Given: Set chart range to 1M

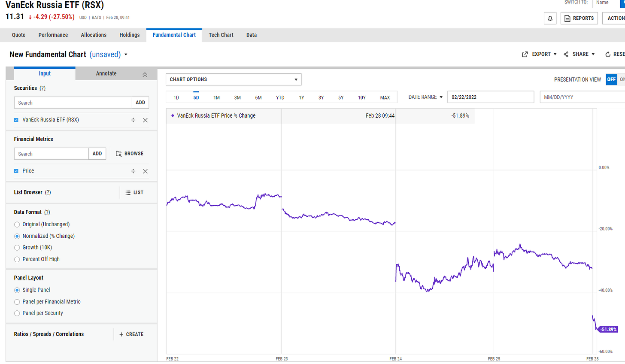Looking at the screenshot, I should point(217,97).
